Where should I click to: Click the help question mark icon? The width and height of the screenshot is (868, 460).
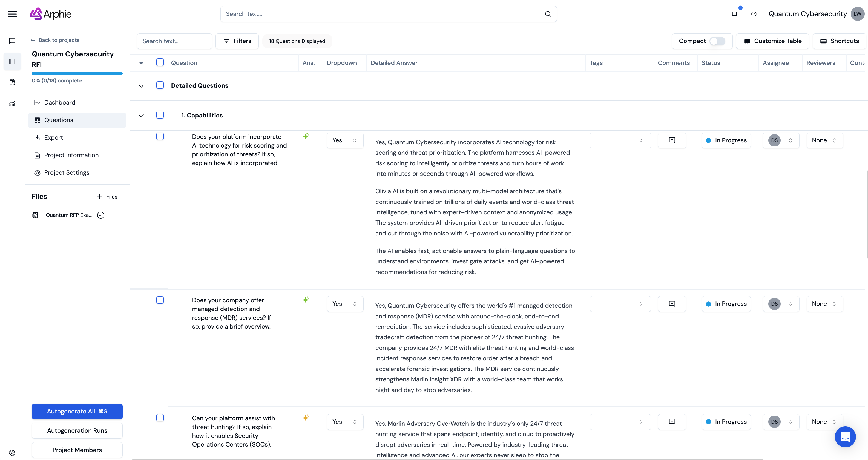(x=754, y=14)
